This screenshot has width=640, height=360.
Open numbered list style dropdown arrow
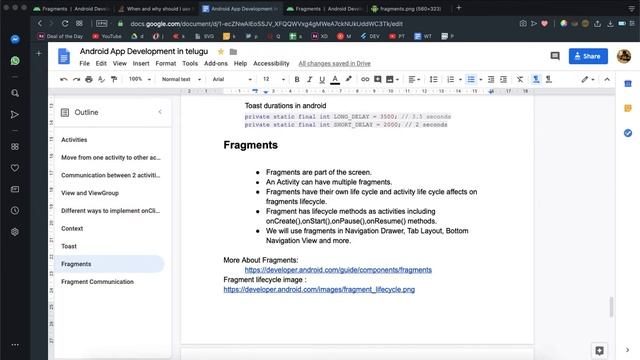[460, 79]
